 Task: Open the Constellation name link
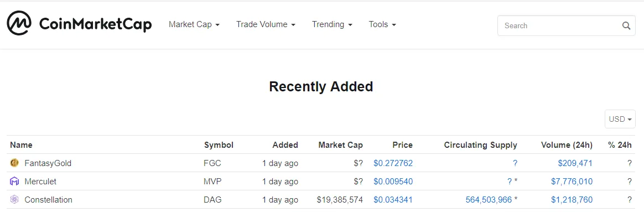(49, 200)
